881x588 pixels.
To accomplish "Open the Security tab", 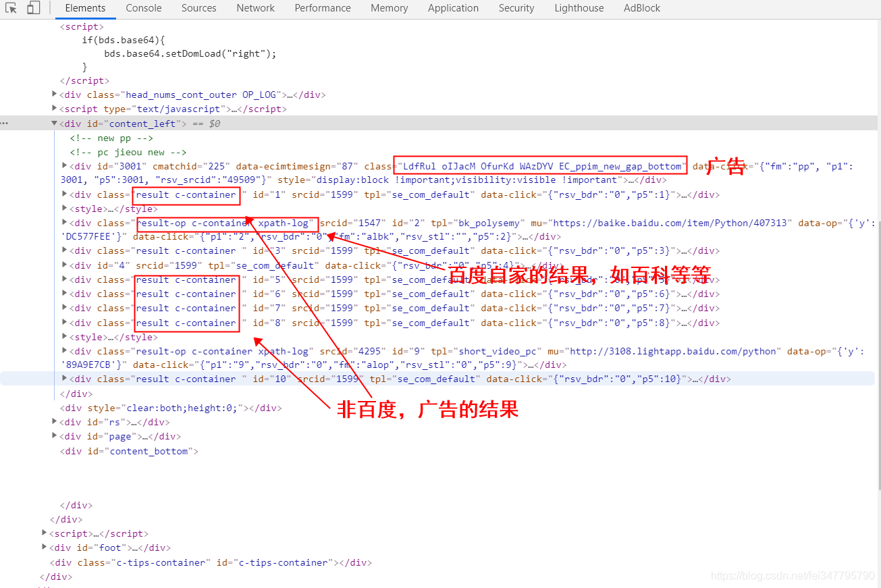I will (x=516, y=8).
